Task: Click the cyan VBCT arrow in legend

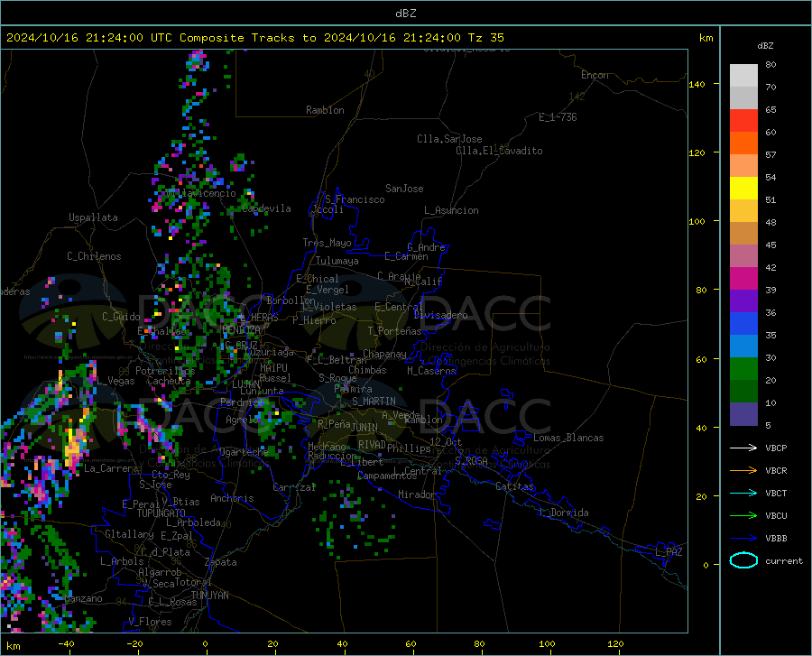Action: tap(743, 493)
